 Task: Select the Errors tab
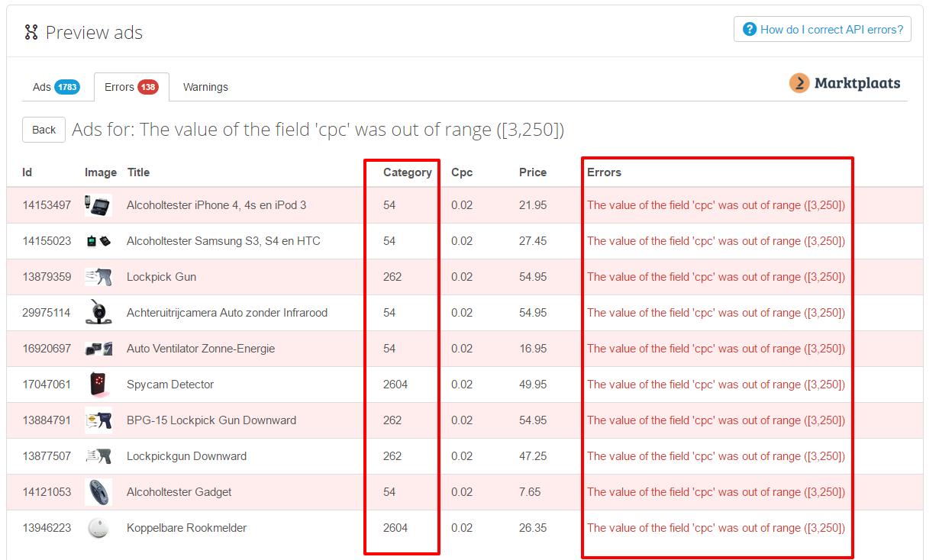pyautogui.click(x=131, y=87)
